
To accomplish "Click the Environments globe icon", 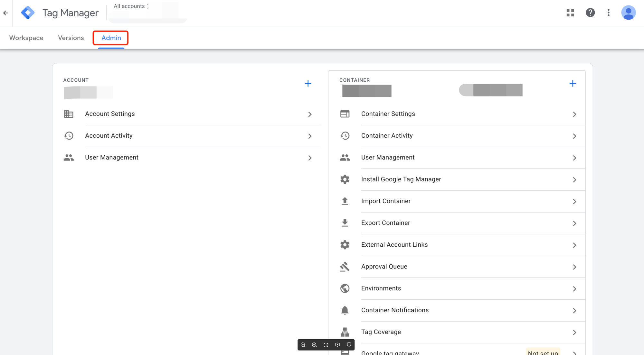I will 345,288.
